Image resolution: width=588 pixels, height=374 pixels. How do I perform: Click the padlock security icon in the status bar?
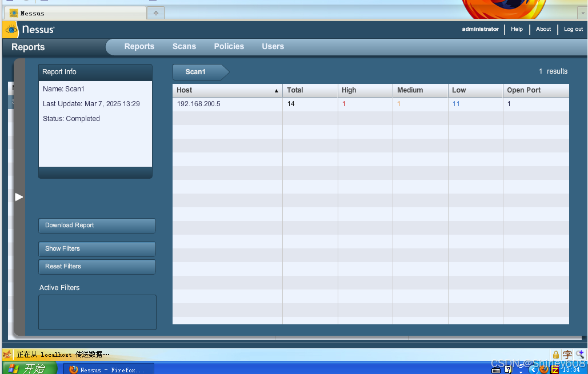click(x=556, y=355)
